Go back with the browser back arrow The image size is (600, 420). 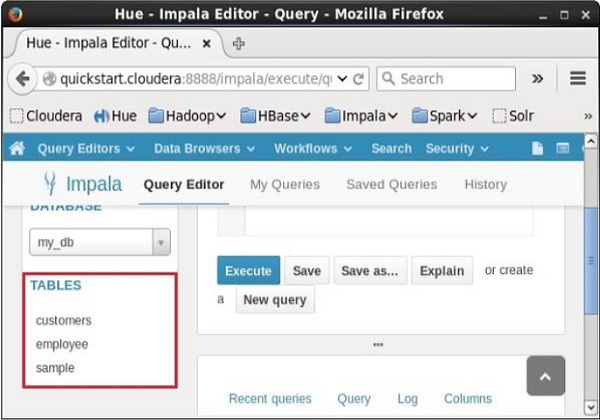(x=23, y=79)
